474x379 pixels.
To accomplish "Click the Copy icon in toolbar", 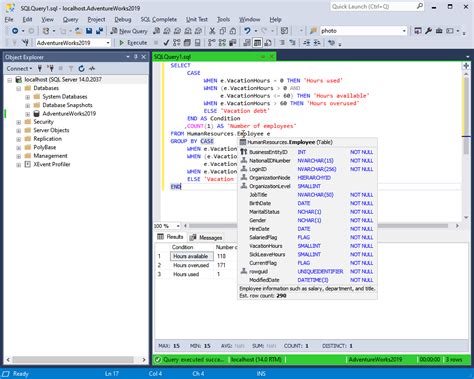I will click(222, 31).
